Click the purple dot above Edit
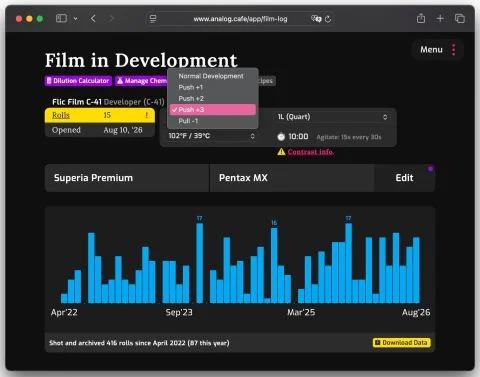This screenshot has height=377, width=480. point(430,169)
